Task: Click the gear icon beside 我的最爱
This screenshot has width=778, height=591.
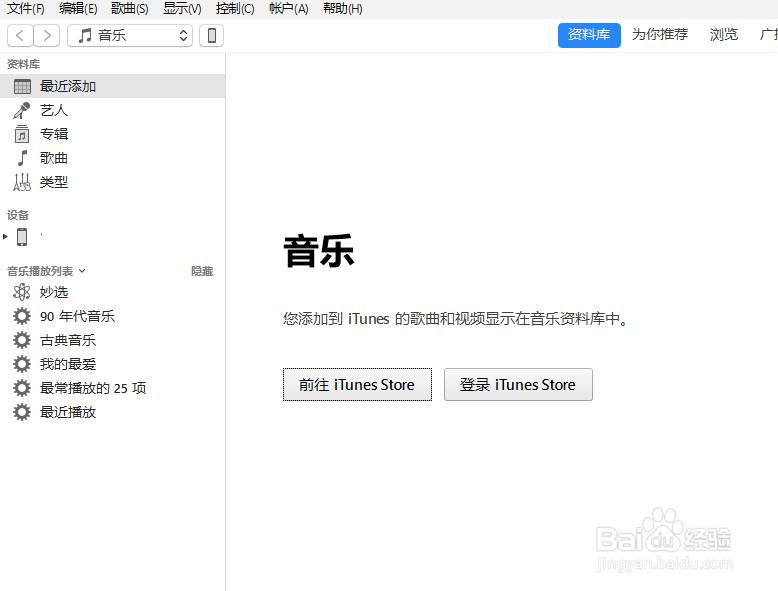Action: (21, 364)
